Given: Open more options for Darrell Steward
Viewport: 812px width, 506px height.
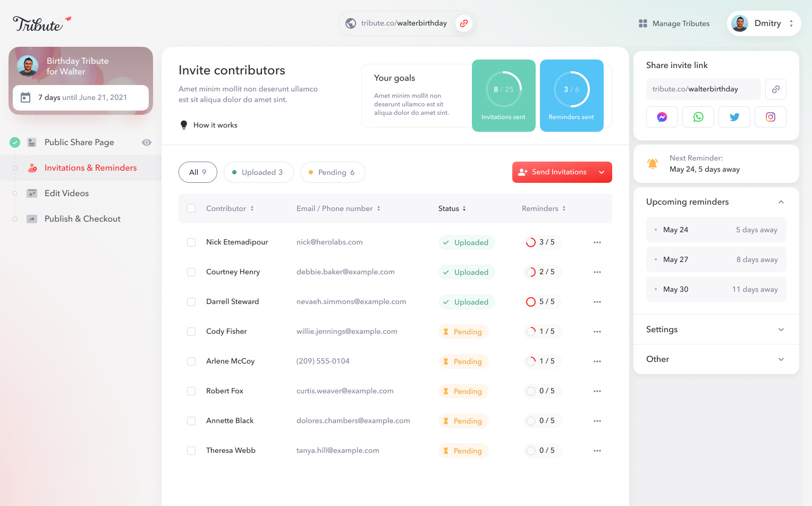Looking at the screenshot, I should pos(597,302).
